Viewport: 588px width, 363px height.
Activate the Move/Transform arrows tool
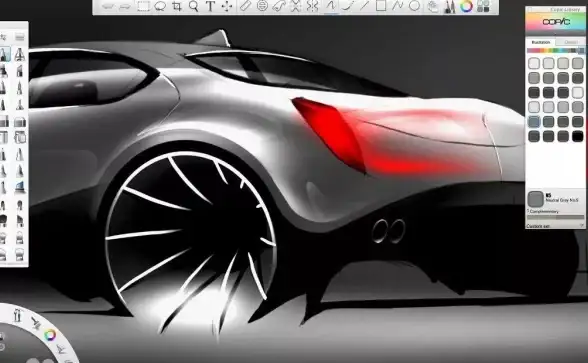[227, 6]
